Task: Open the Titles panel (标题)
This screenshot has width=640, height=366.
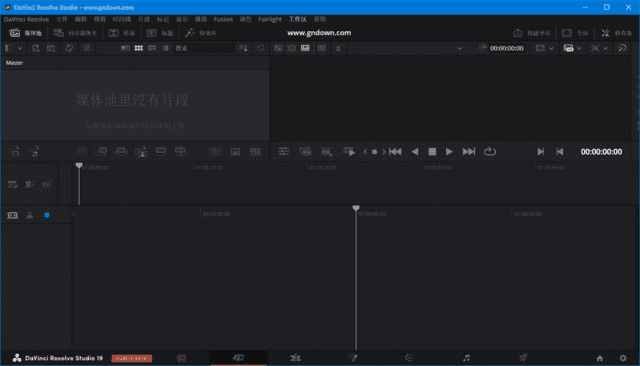Action: tap(160, 33)
